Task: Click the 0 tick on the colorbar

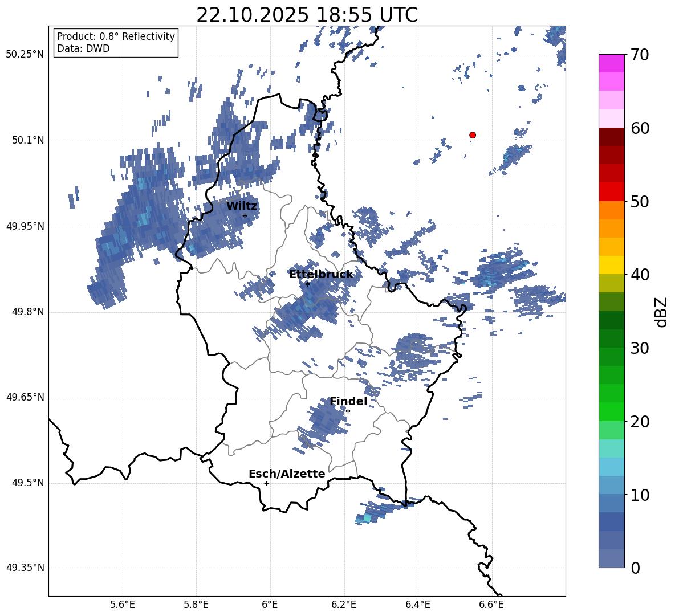Action: tap(635, 568)
